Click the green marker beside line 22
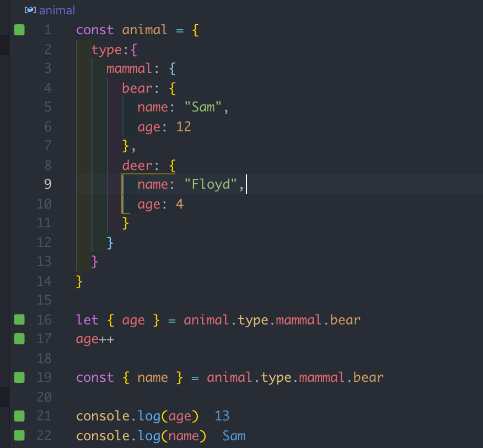 click(x=19, y=435)
